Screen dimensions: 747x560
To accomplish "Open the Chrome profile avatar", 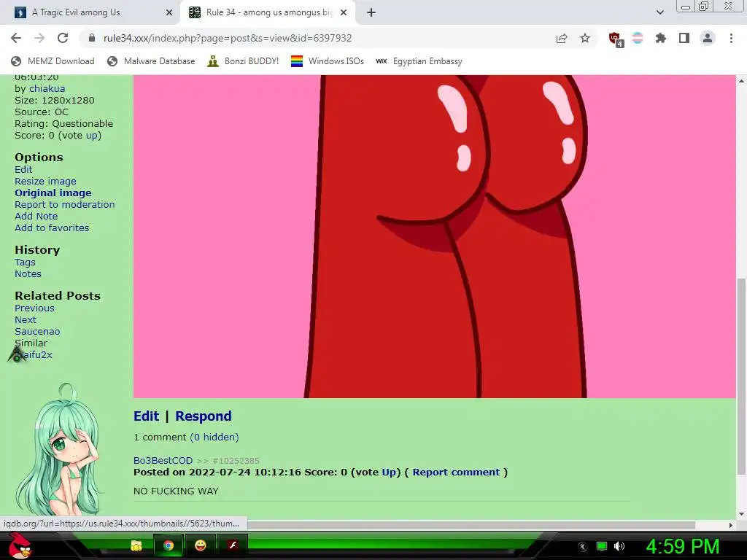I will pyautogui.click(x=708, y=38).
